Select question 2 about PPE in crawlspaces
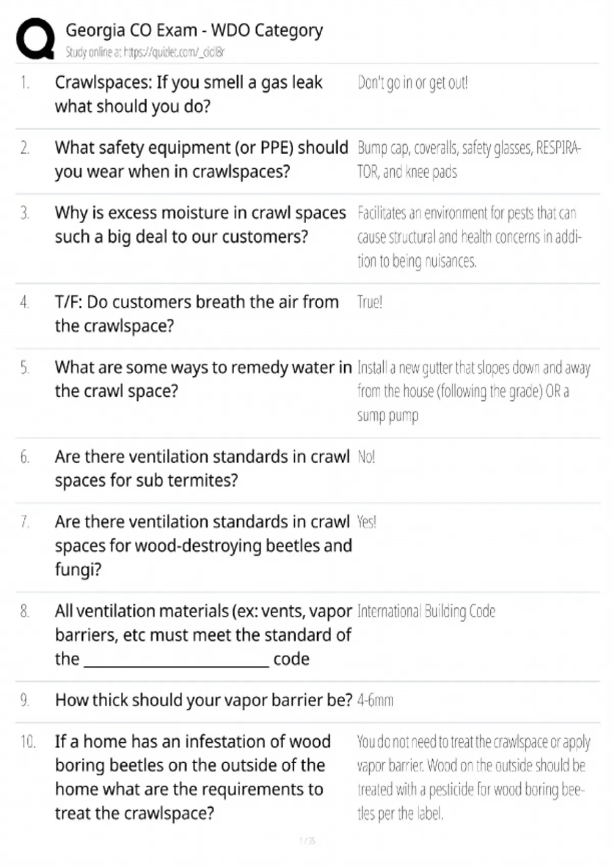The image size is (613, 868). pyautogui.click(x=201, y=159)
